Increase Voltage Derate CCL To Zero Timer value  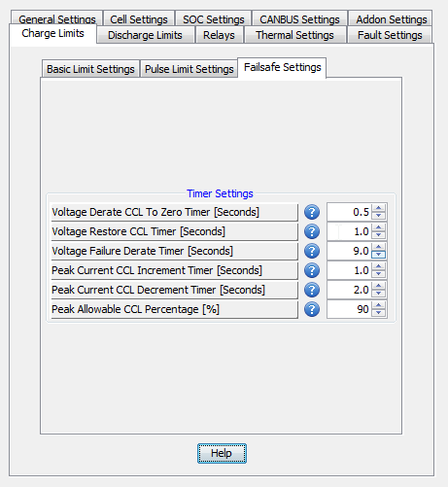click(378, 208)
